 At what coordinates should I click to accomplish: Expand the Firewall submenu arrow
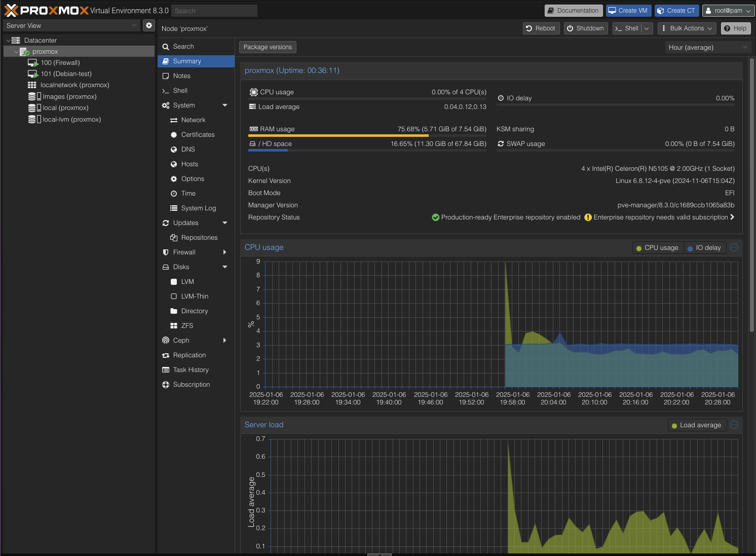click(225, 252)
